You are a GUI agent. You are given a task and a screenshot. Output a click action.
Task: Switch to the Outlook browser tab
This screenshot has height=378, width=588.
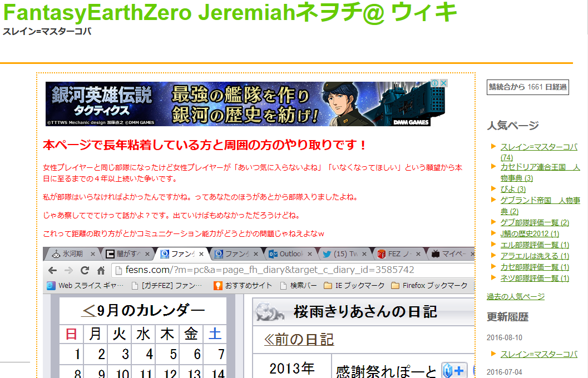coord(286,254)
